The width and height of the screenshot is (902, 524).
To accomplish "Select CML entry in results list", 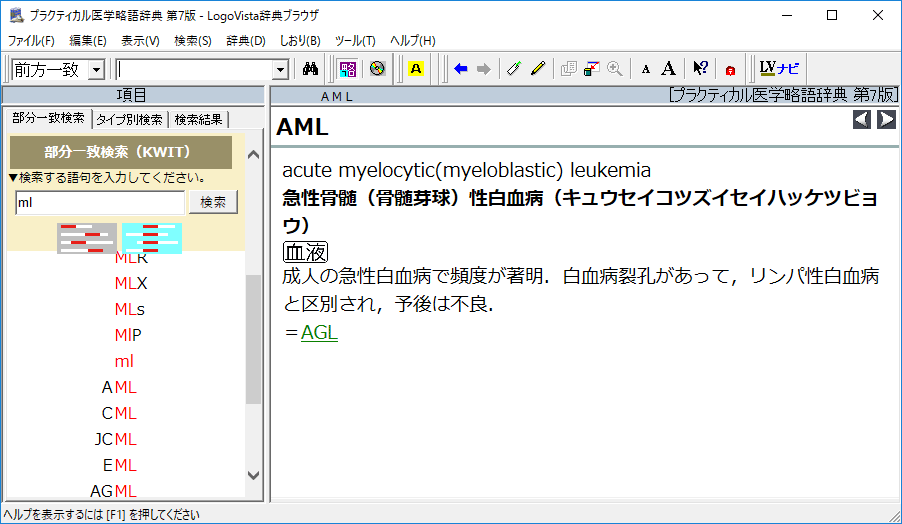I will tap(119, 413).
